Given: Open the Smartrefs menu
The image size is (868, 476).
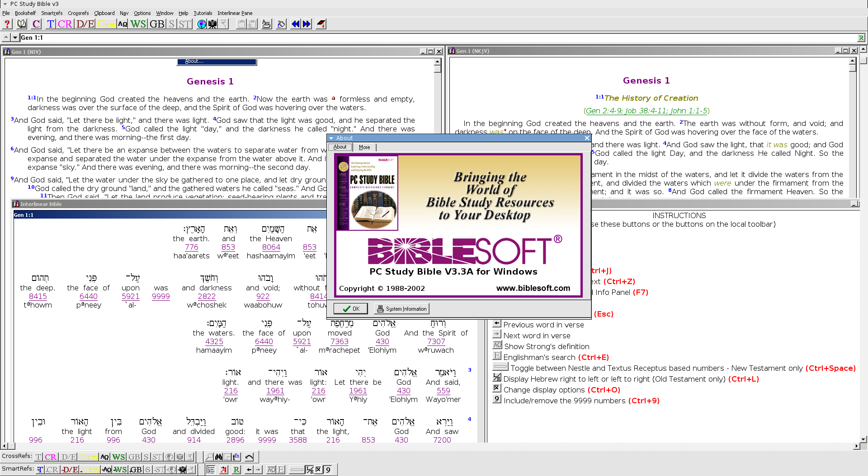Looking at the screenshot, I should tap(52, 13).
